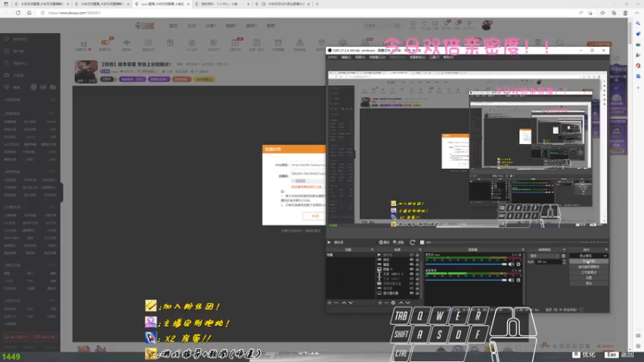Click the Douyu logo in site header
This screenshot has height=362, width=644.
coord(145,26)
